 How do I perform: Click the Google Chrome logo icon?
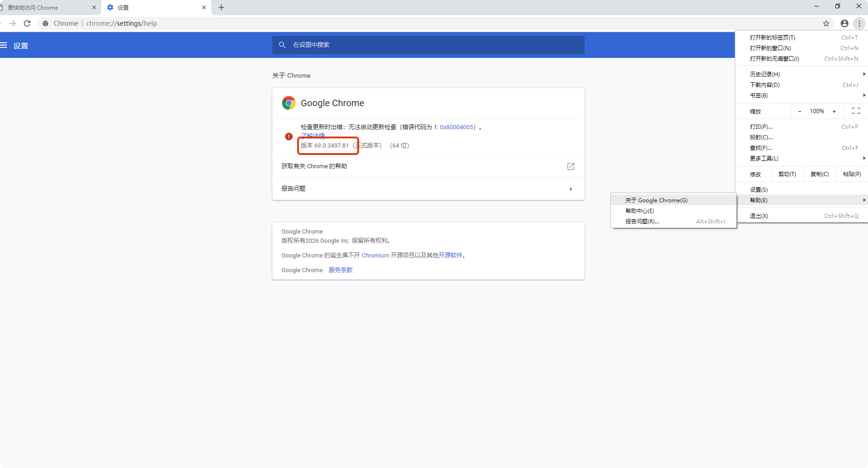(x=289, y=103)
